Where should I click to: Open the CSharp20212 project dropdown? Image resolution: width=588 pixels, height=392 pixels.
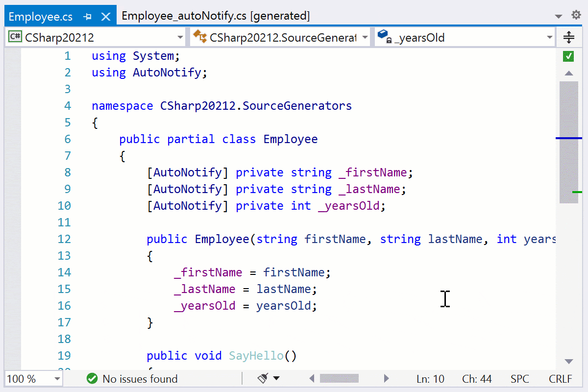[179, 37]
